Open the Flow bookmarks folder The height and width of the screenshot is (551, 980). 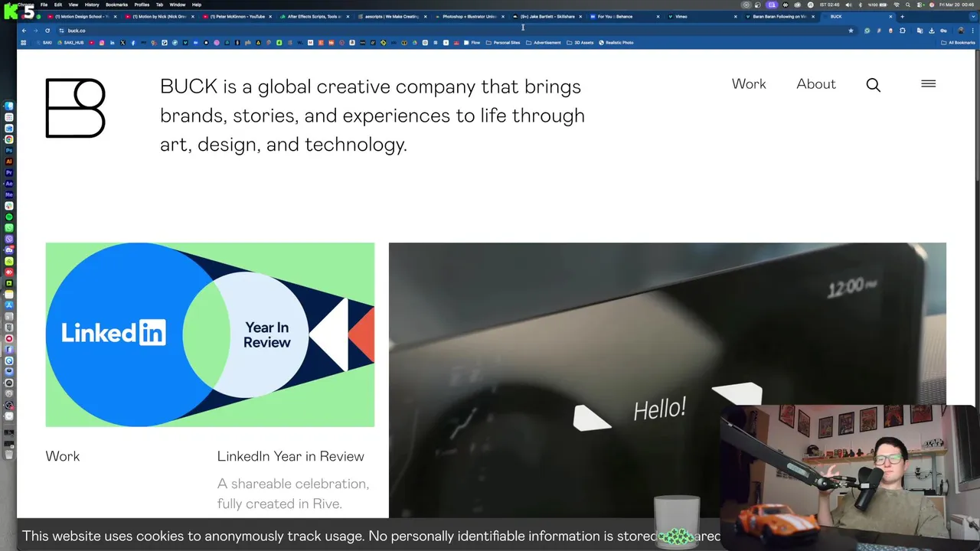[x=472, y=43]
